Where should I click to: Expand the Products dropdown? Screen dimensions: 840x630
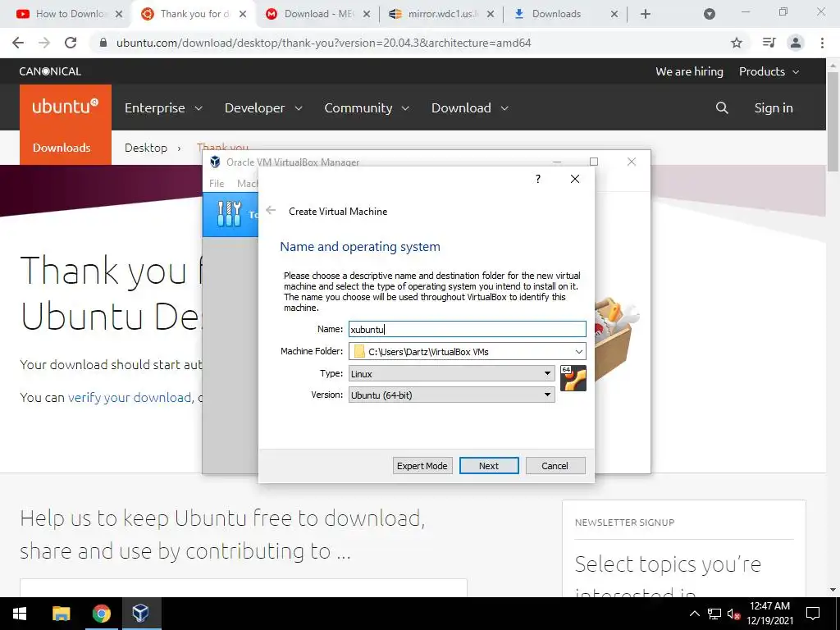coord(769,71)
